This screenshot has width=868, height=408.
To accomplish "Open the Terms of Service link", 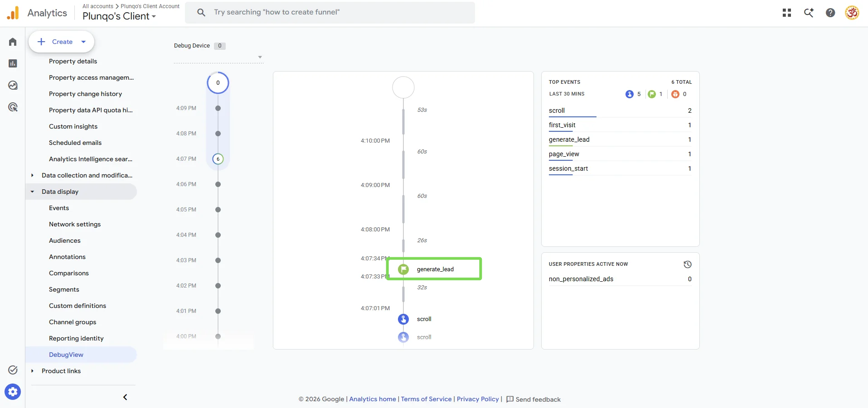I will pyautogui.click(x=426, y=399).
